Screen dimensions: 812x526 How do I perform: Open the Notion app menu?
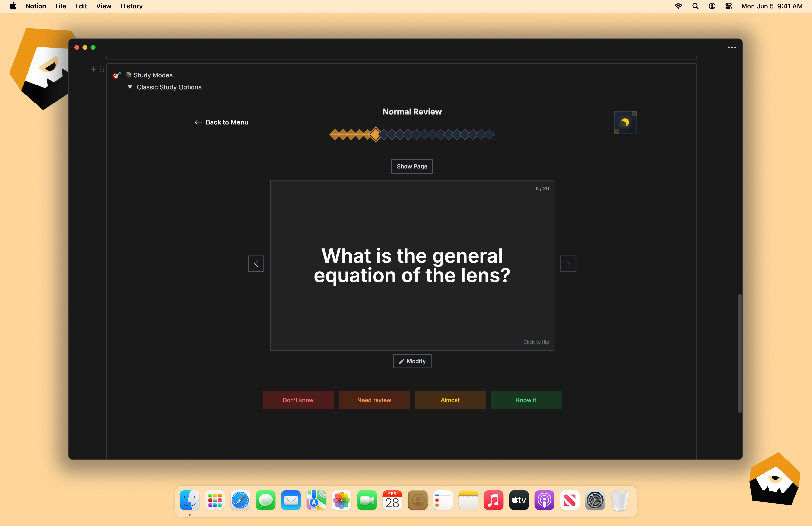click(x=36, y=6)
